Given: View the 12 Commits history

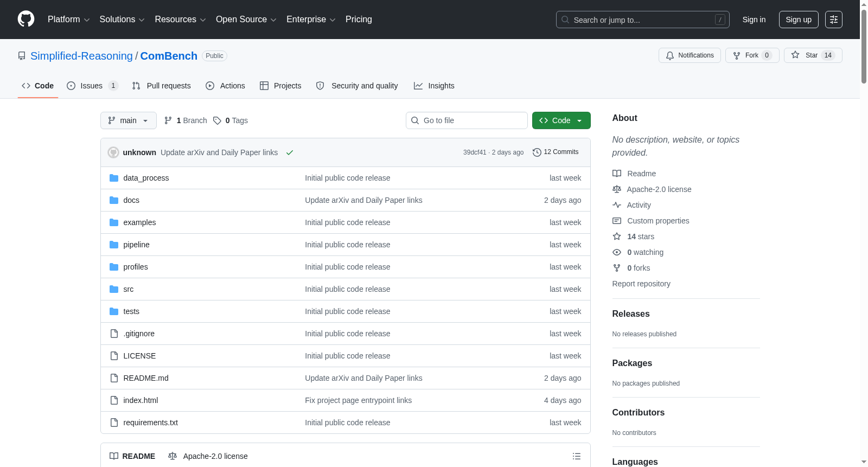Looking at the screenshot, I should tap(556, 152).
